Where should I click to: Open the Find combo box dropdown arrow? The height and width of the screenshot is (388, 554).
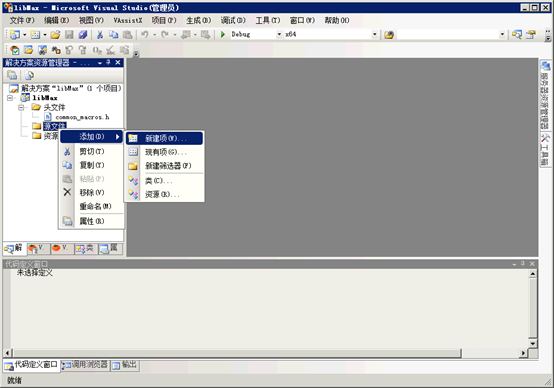pyautogui.click(x=502, y=34)
